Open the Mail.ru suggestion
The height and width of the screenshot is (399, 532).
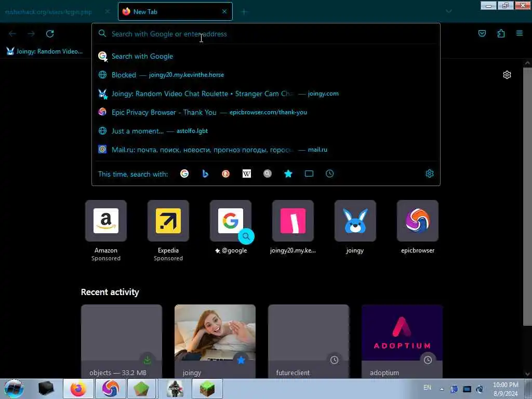tap(266, 150)
